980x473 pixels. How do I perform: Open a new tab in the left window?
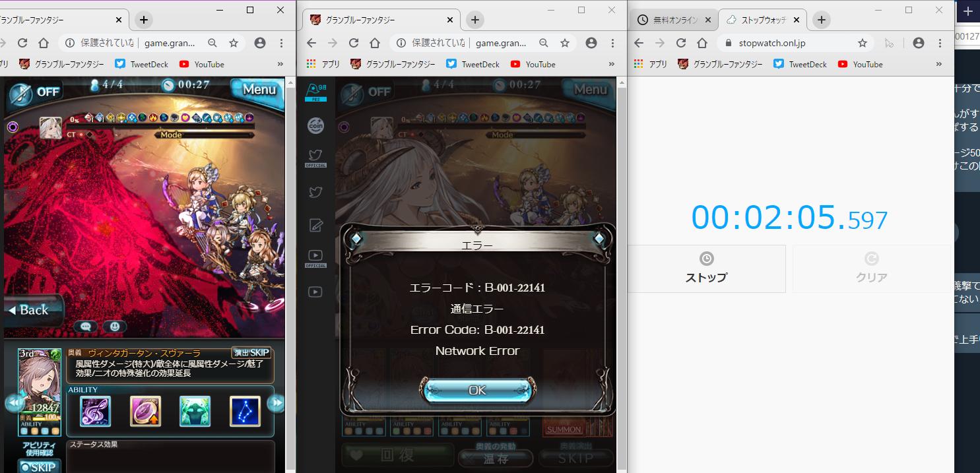pyautogui.click(x=143, y=20)
